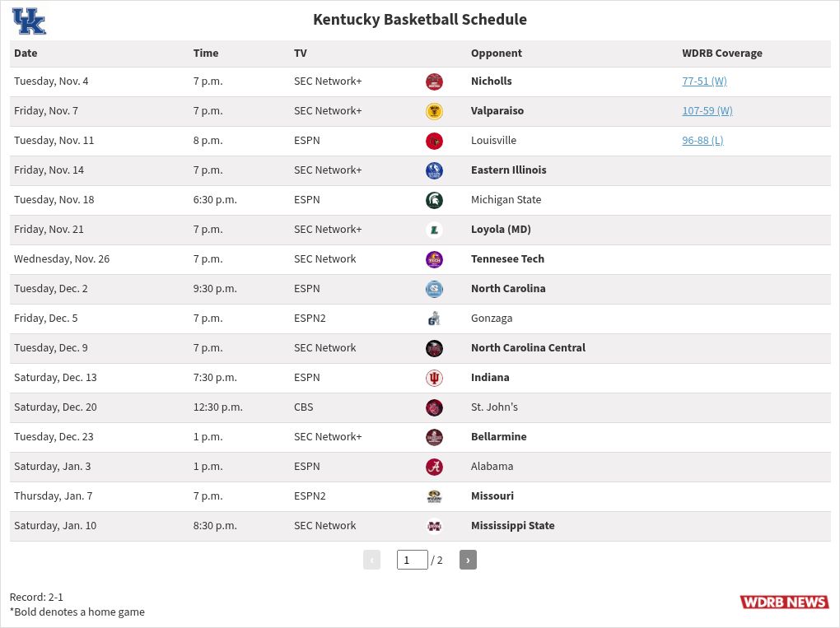Click the Missouri Tigers logo
Screen dimensions: 840x628
pos(434,496)
